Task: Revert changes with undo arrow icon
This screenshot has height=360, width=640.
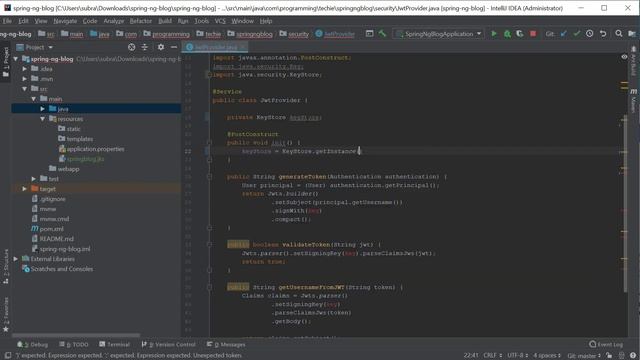Action: point(603,34)
